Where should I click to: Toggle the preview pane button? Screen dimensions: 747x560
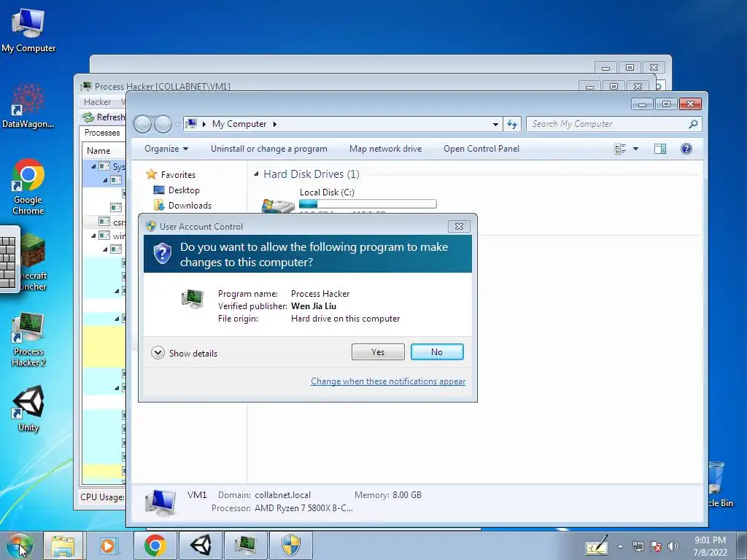[x=659, y=149]
